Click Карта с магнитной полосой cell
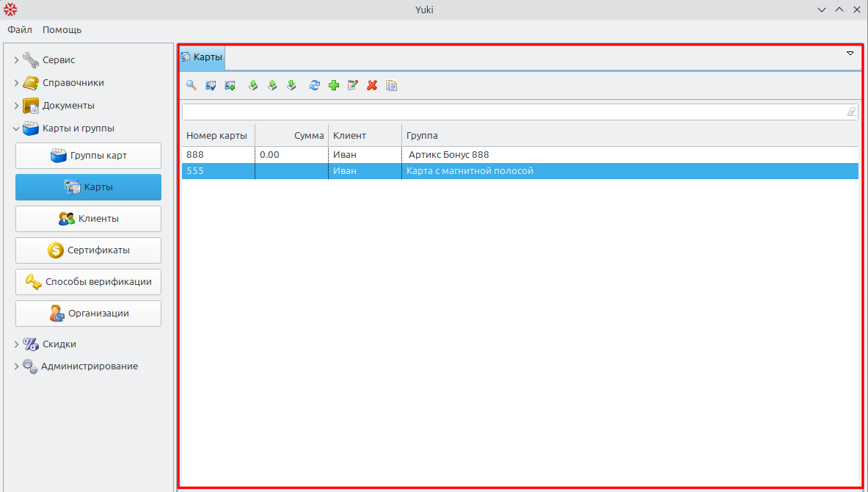 click(x=630, y=170)
